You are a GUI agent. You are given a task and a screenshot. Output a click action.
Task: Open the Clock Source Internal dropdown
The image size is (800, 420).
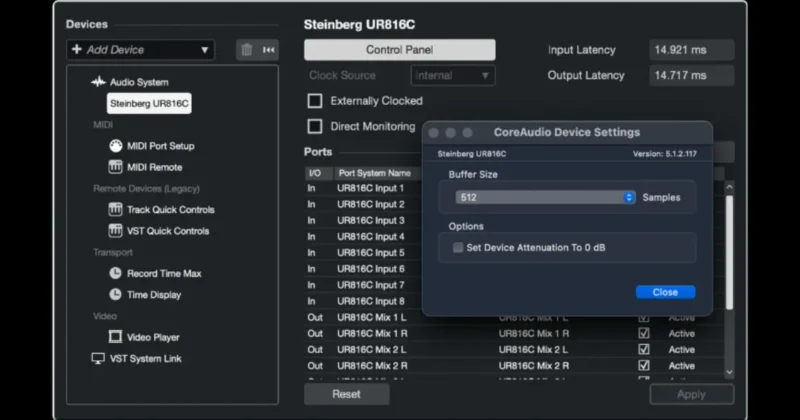(x=453, y=76)
